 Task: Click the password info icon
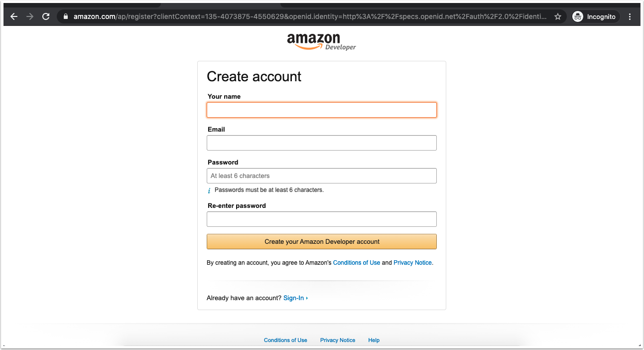[209, 190]
